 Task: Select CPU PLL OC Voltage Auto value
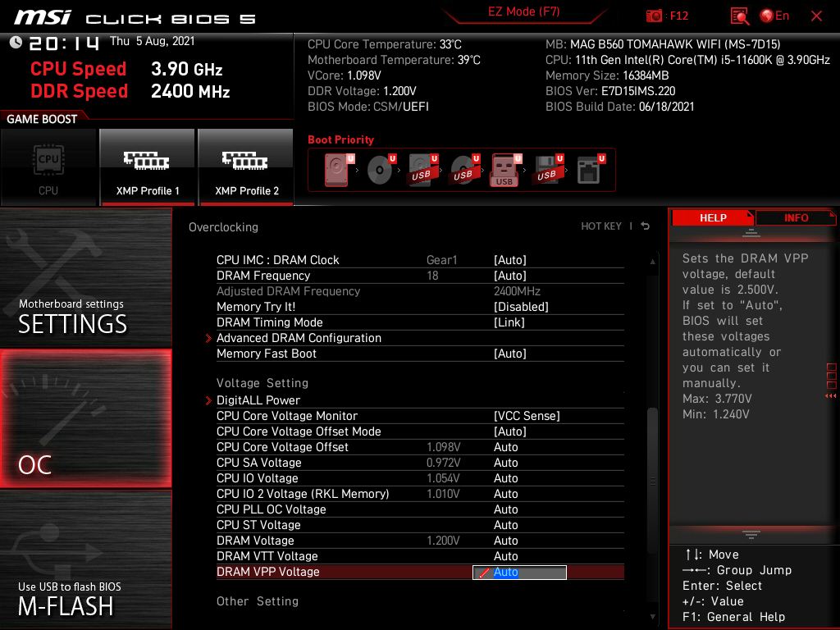[x=505, y=509]
